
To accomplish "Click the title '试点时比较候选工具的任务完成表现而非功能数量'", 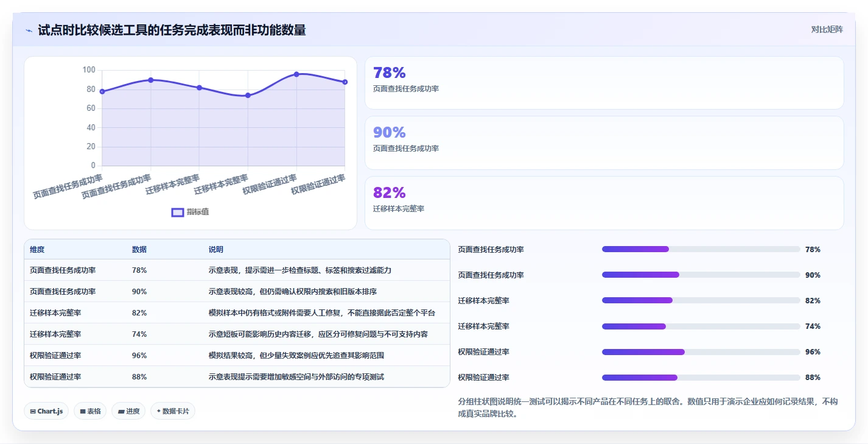I will pyautogui.click(x=172, y=30).
